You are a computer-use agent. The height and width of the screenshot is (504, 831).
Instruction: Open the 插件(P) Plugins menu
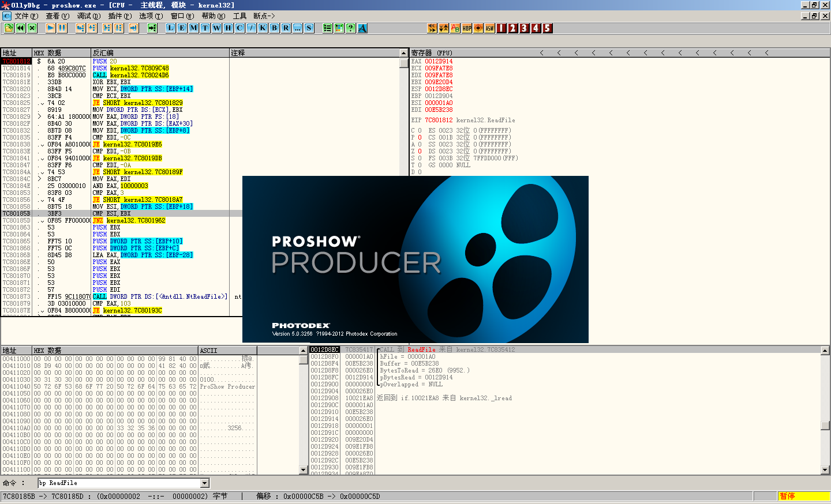pyautogui.click(x=119, y=16)
